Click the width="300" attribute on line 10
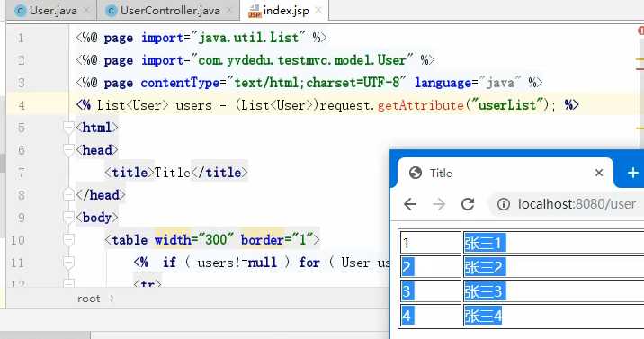The image size is (644, 339). coord(194,240)
